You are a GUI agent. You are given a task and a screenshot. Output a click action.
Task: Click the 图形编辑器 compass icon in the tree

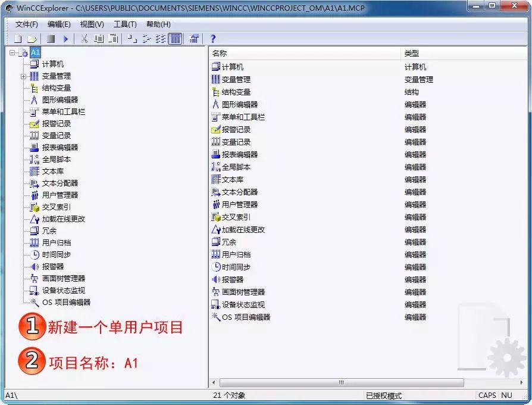[x=35, y=100]
